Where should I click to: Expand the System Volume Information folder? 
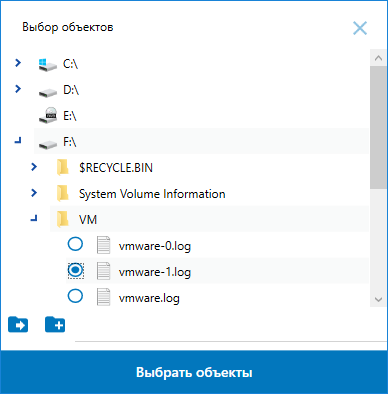[x=34, y=193]
